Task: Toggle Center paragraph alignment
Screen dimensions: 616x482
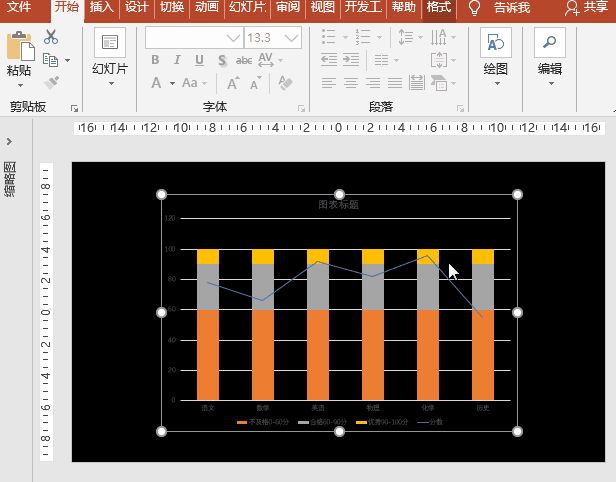Action: click(x=351, y=83)
